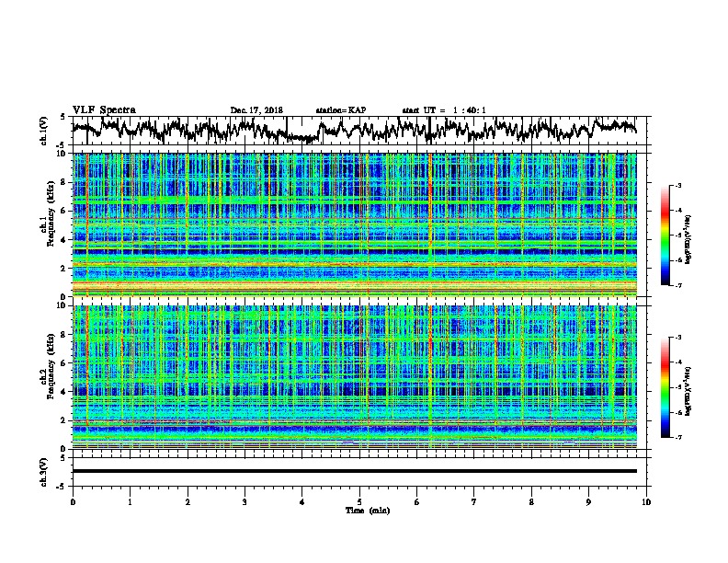
Task: Click the "ch.1(V)" axis label
Action: (43, 130)
